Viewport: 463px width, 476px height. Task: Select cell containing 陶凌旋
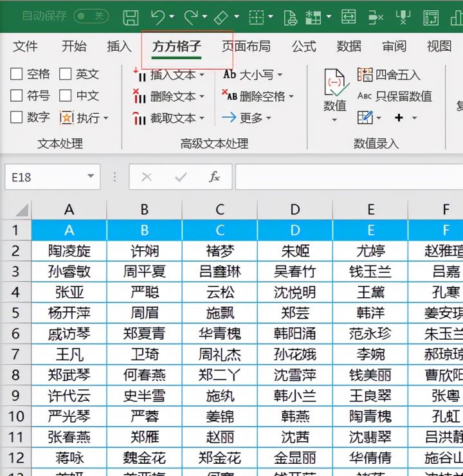tap(69, 251)
